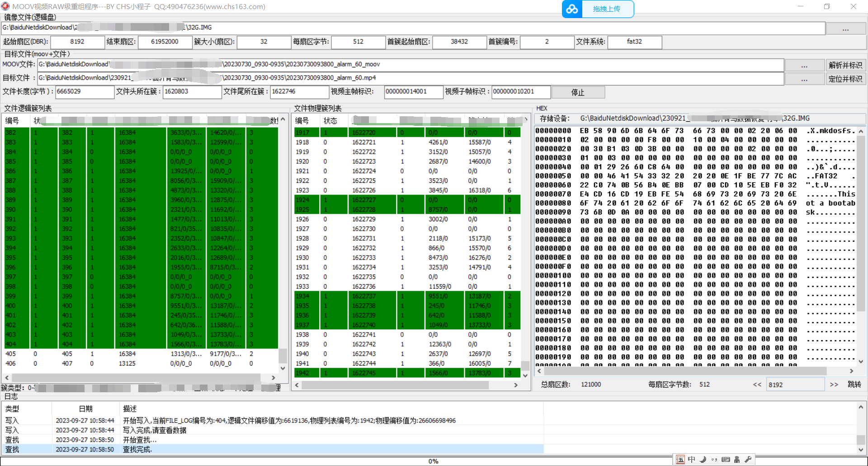Viewport: 868px width, 466px height.
Task: Browse for the target file with ... button
Action: pos(804,79)
